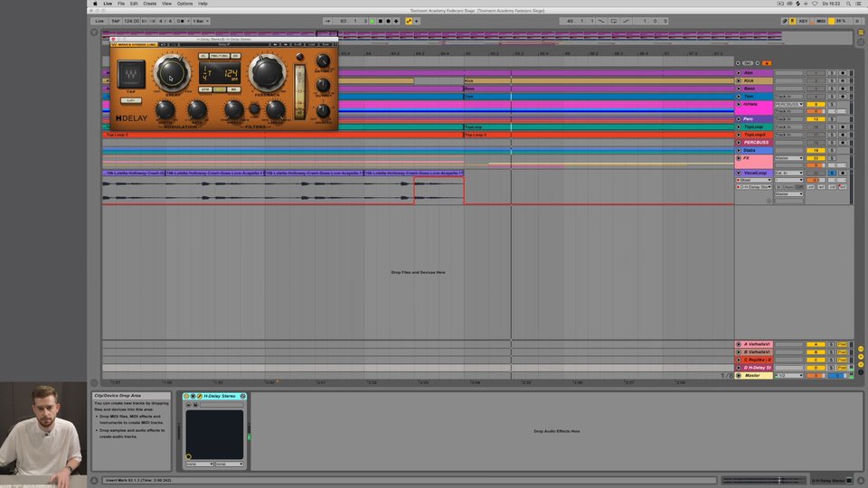Click the PING PONG button in H-Delay

pos(219,56)
